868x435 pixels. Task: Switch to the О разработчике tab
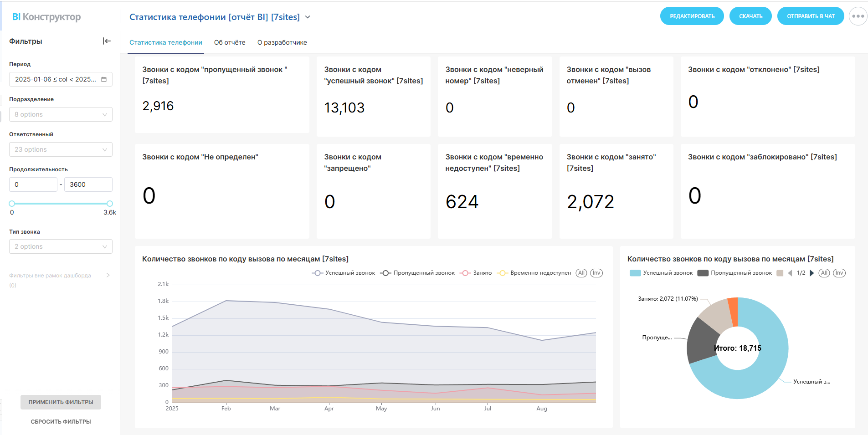(x=282, y=42)
